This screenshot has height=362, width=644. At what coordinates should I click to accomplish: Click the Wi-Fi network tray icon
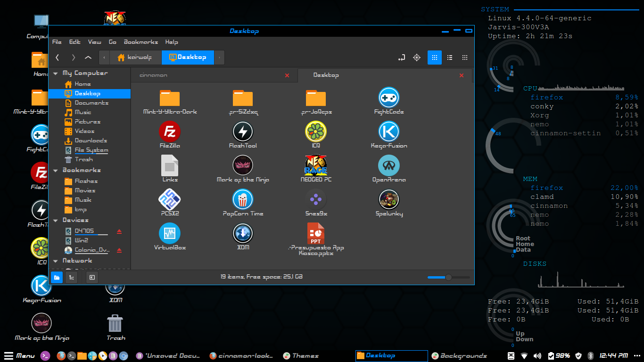tap(524, 356)
